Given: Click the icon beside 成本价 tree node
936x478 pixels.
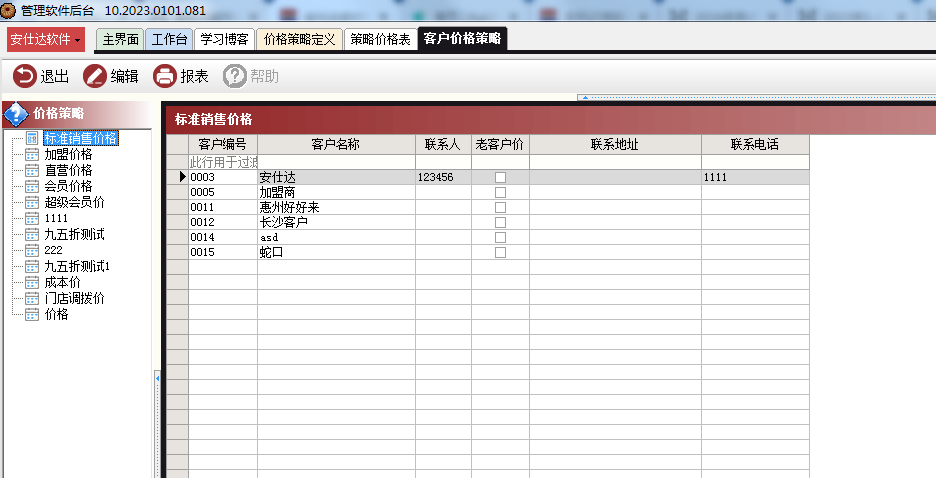Looking at the screenshot, I should [x=32, y=282].
